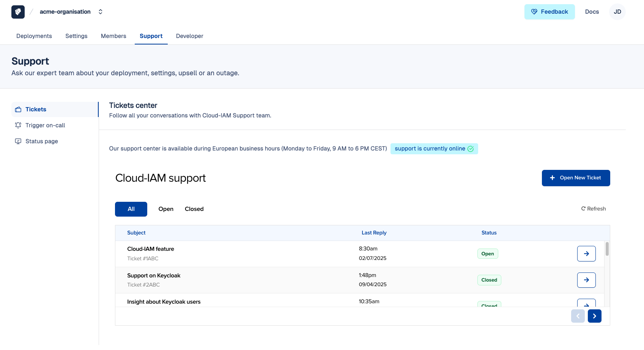Viewport: 644px width, 350px height.
Task: Click Ticket #2ABC text
Action: coord(143,285)
